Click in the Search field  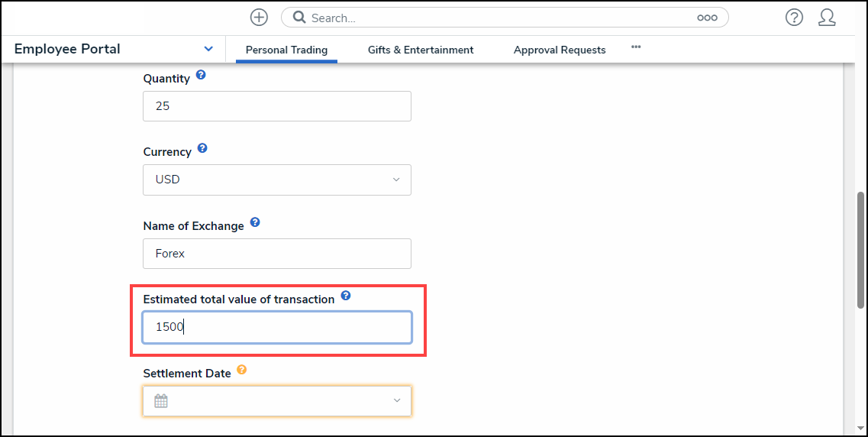496,18
